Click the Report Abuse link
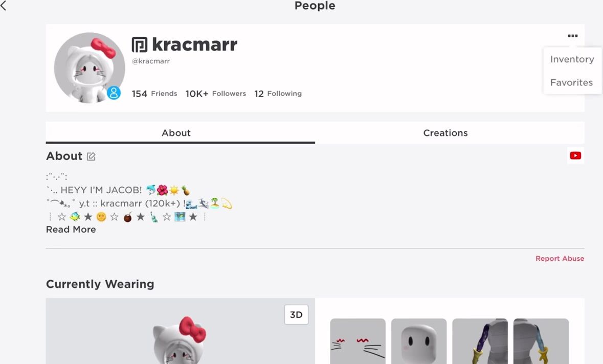This screenshot has width=603, height=364. pos(560,259)
